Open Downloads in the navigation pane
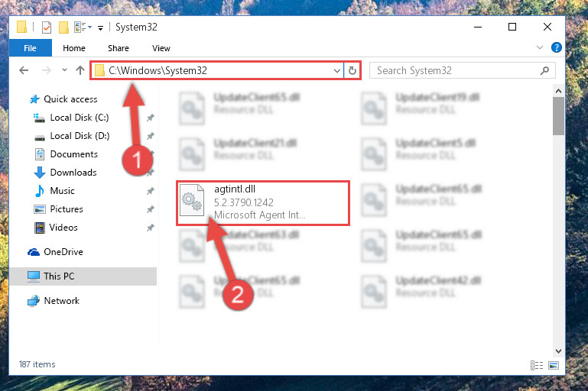Viewport: 588px width, 391px height. coord(73,173)
